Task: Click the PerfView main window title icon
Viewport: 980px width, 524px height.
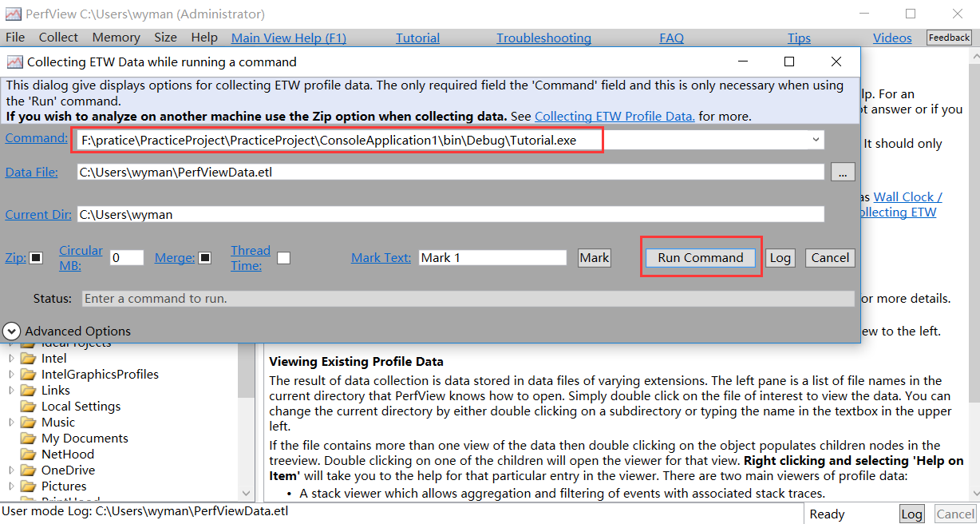Action: 13,14
